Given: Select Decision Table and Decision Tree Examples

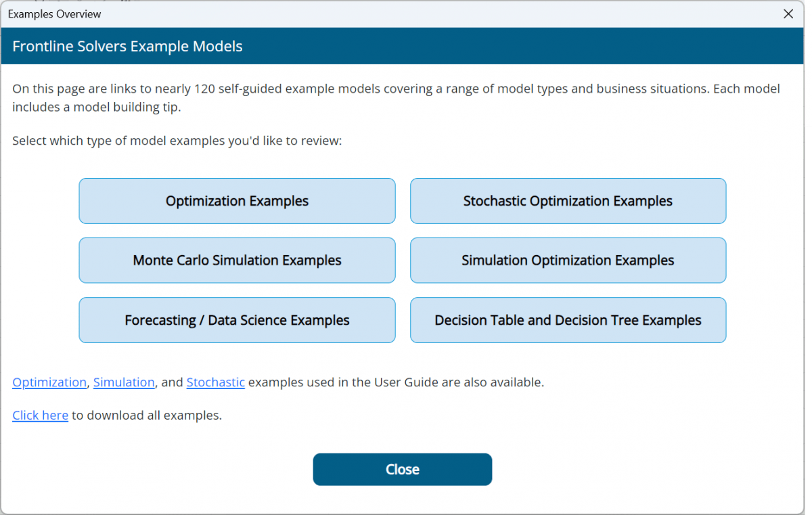Looking at the screenshot, I should pyautogui.click(x=568, y=320).
